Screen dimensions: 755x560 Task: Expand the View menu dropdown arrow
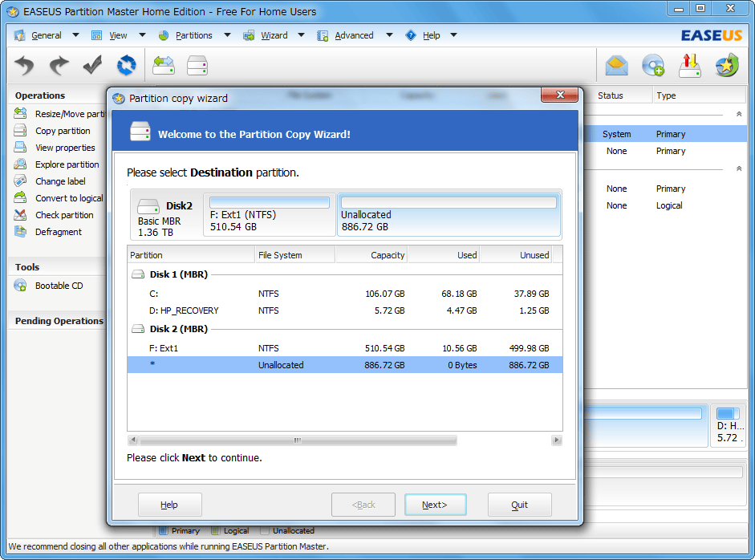click(142, 35)
